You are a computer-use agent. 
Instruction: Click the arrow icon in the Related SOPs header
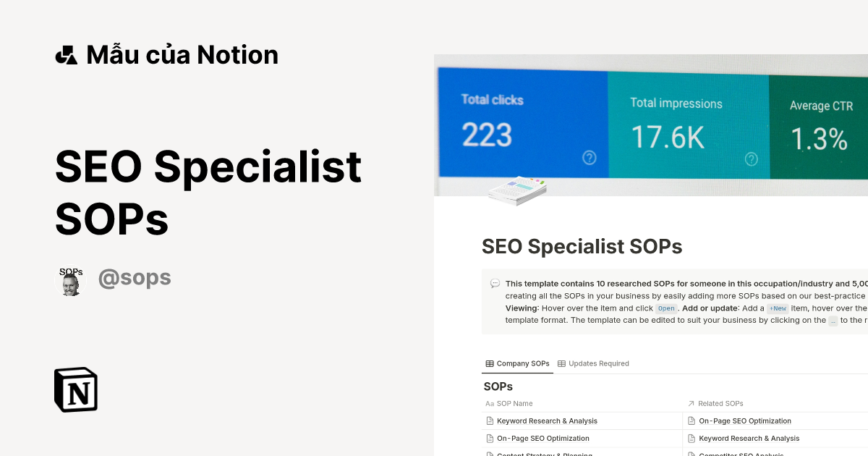691,403
